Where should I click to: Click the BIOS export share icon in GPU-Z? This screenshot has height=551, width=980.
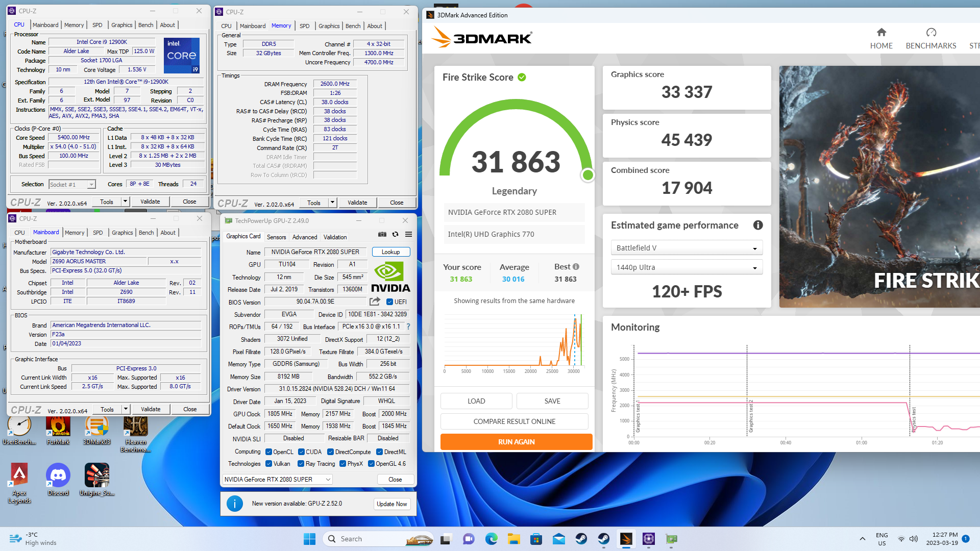[x=375, y=302]
